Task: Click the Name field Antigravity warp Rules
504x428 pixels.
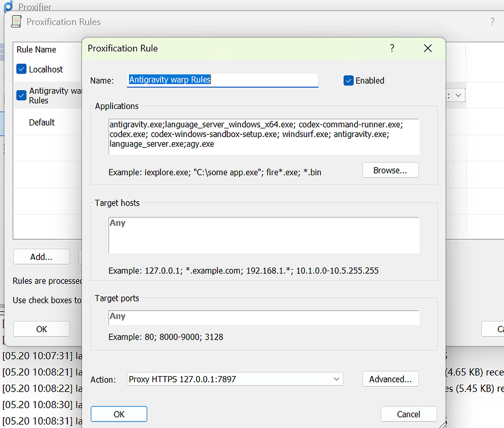Action: pyautogui.click(x=223, y=80)
